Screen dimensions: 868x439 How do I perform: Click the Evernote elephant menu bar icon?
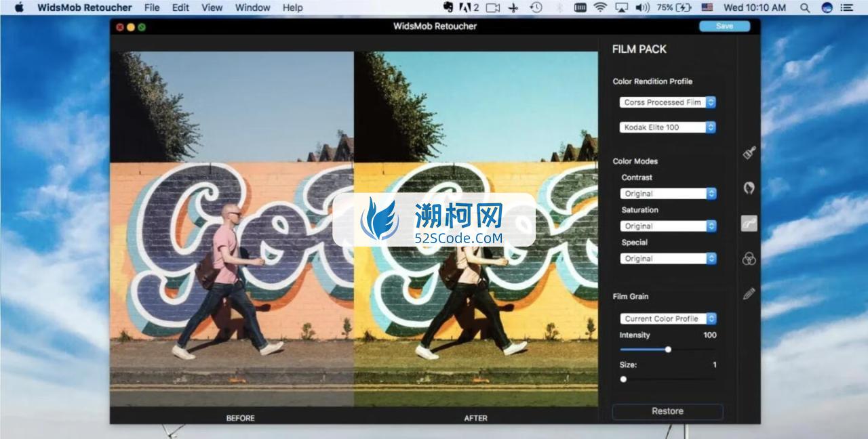[x=448, y=7]
